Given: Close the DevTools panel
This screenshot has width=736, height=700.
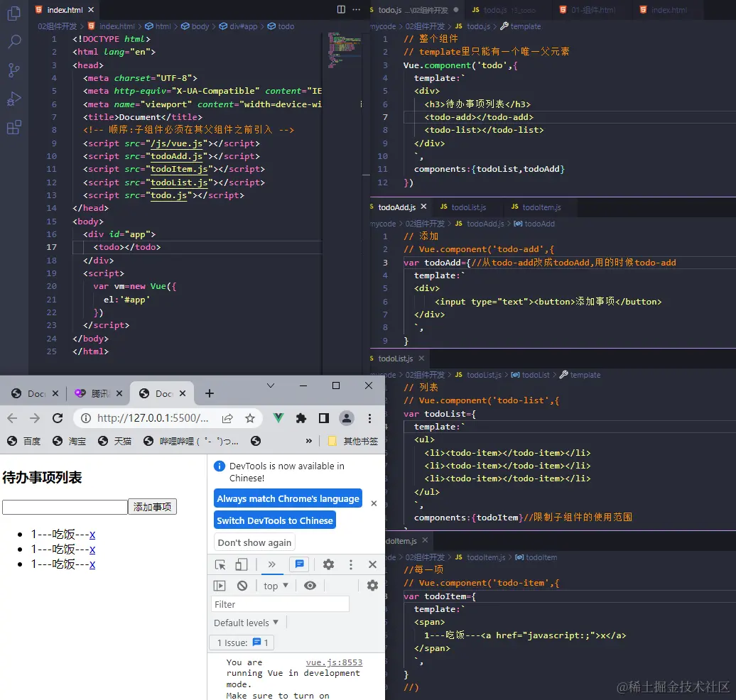Looking at the screenshot, I should click(x=373, y=564).
